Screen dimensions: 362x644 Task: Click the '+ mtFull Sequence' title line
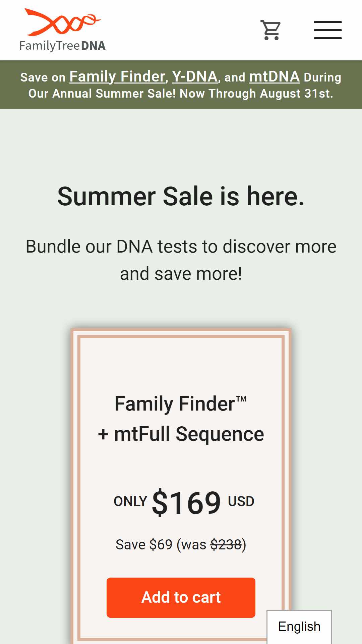181,434
